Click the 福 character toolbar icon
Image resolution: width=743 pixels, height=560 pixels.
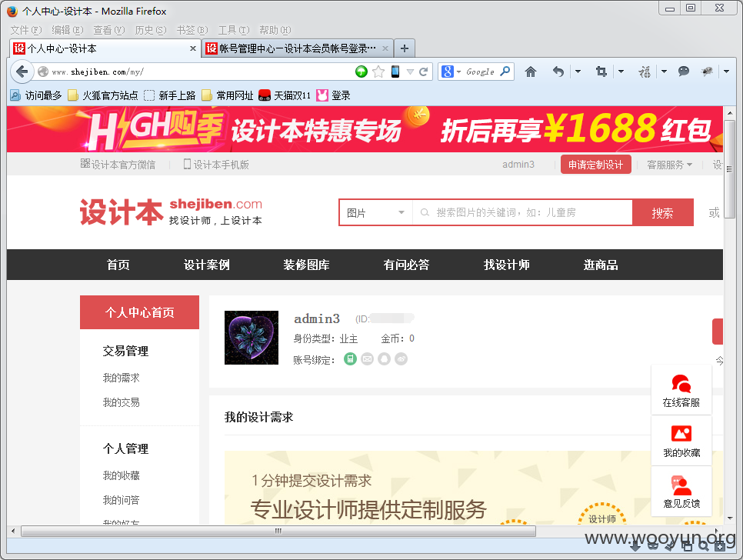point(645,72)
